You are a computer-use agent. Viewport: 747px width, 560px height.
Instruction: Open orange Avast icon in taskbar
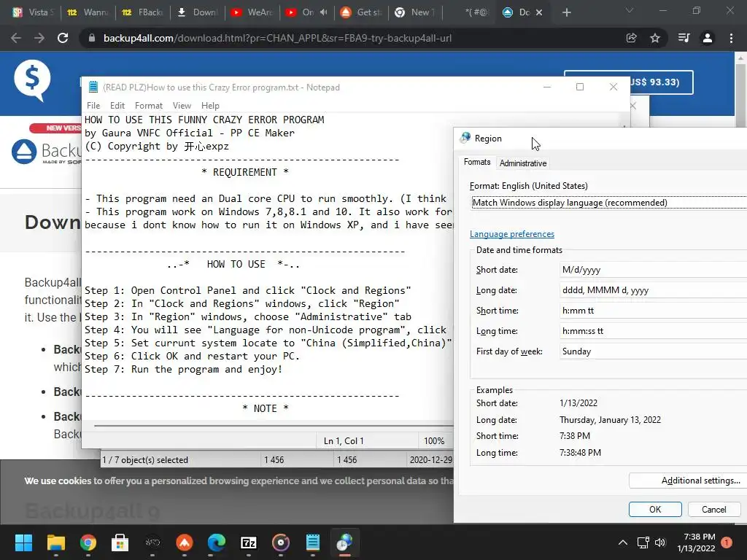[185, 542]
